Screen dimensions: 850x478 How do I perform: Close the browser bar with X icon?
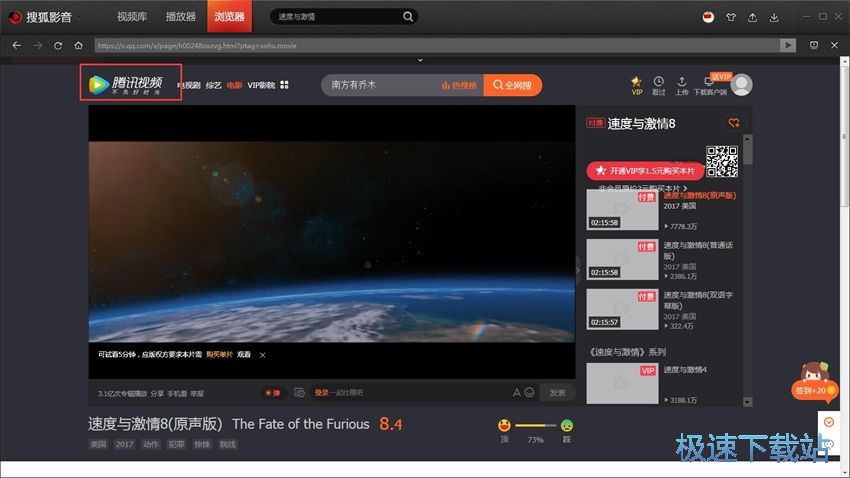click(x=834, y=46)
